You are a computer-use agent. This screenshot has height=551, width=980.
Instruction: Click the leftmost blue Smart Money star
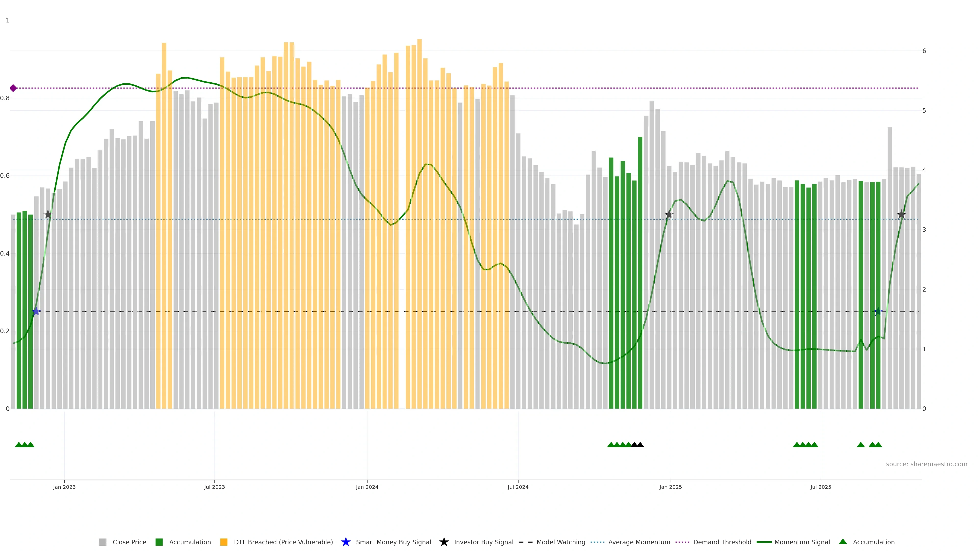pos(36,311)
